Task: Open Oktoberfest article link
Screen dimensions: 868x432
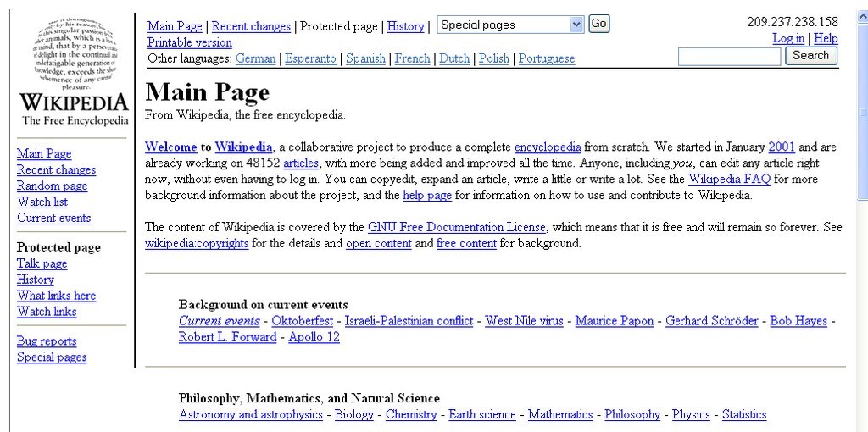Action: 303,321
